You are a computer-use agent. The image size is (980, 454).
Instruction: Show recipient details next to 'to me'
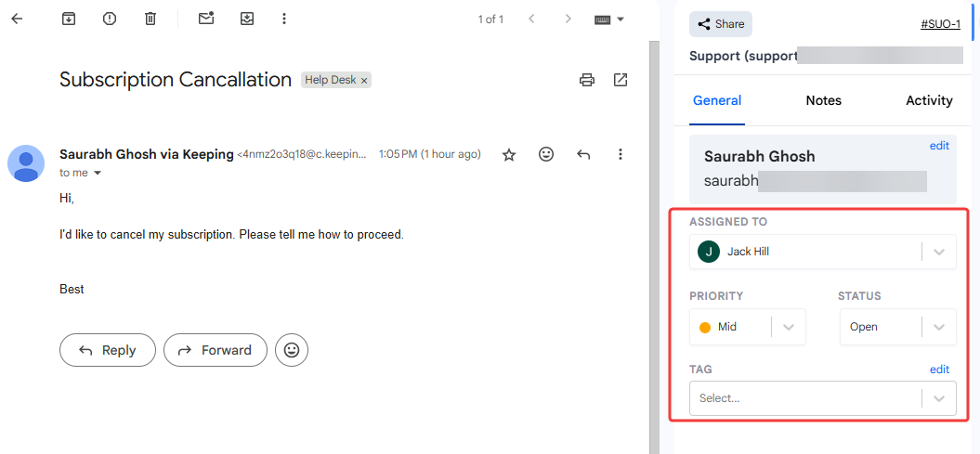pyautogui.click(x=98, y=174)
